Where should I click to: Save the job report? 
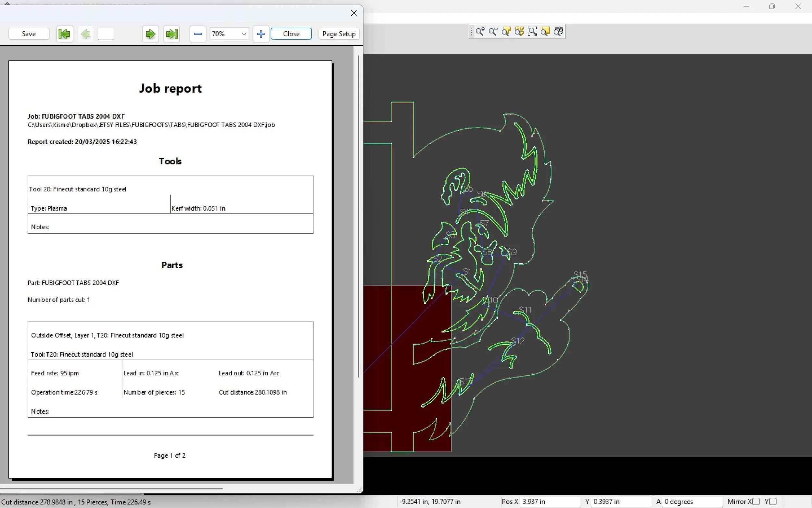click(29, 34)
